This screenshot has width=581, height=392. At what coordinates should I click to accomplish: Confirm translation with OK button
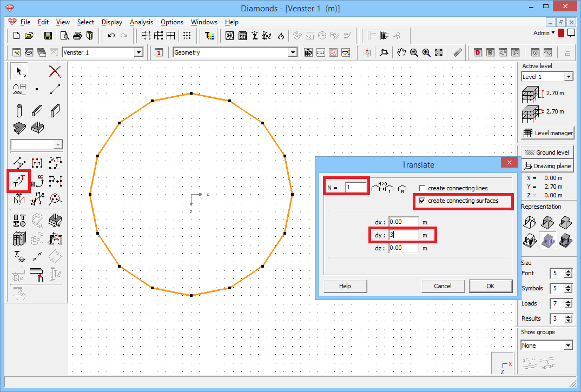coord(491,286)
